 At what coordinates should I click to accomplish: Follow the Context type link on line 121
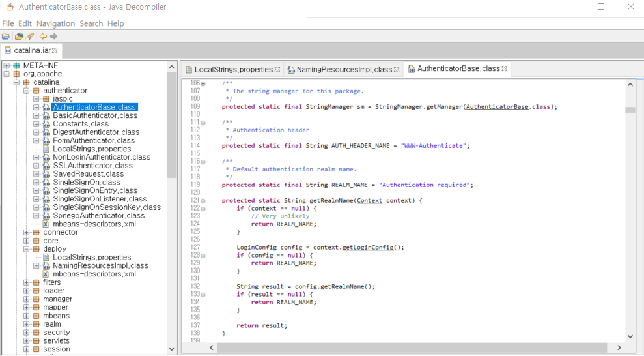click(x=370, y=201)
